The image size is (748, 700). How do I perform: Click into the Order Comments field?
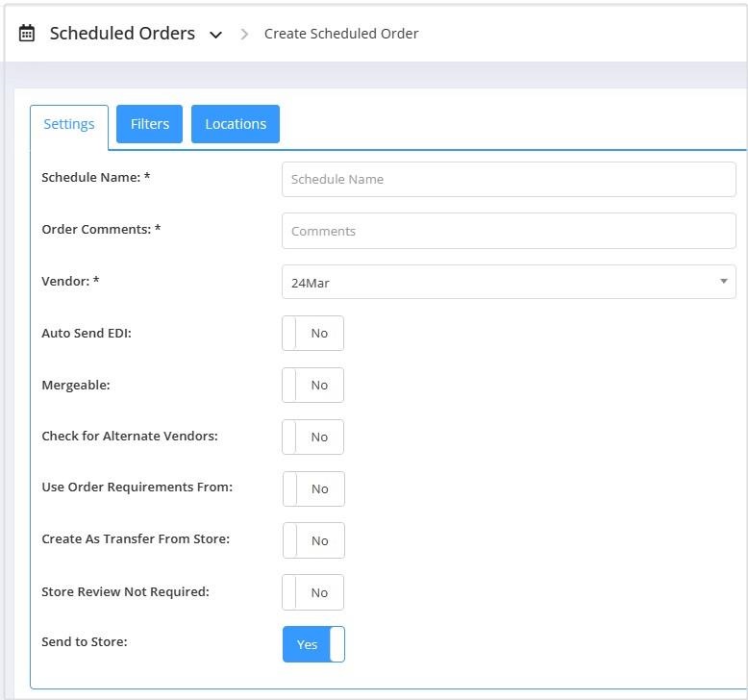(x=509, y=231)
